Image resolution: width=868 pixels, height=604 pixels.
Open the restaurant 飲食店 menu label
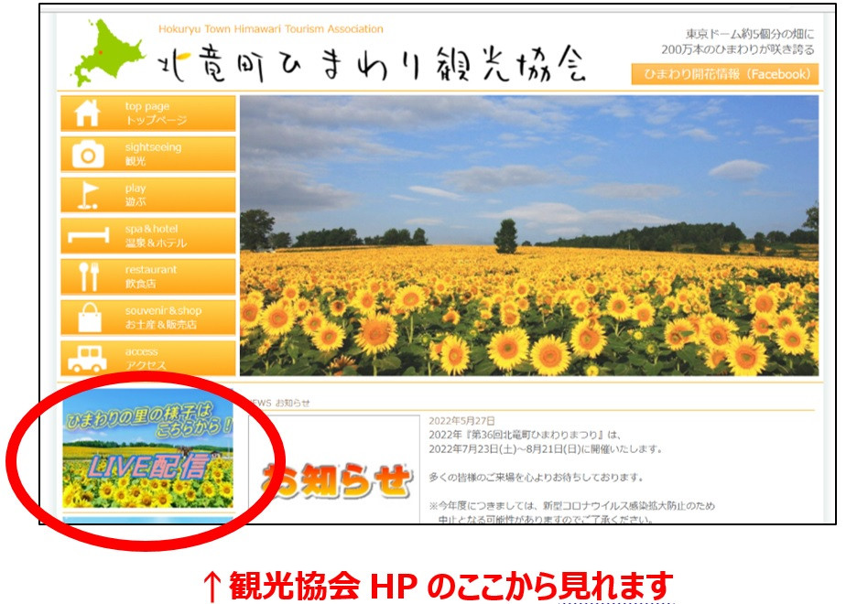click(x=150, y=276)
